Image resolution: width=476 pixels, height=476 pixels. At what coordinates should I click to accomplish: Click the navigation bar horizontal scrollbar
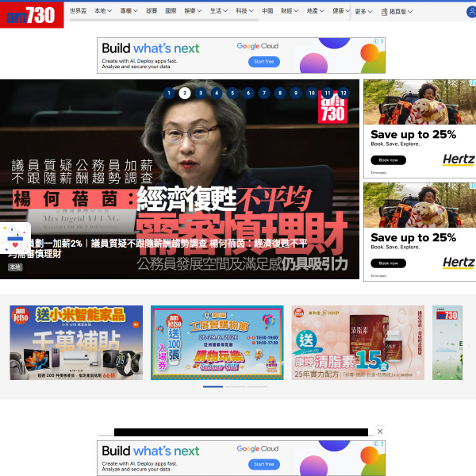(x=164, y=20)
